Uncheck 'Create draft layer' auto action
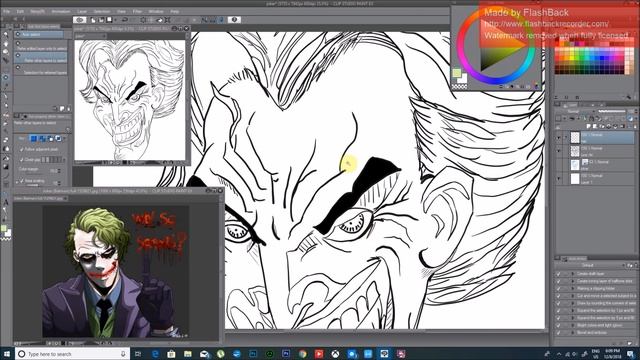Screen dimensions: 640x360 point(559,273)
